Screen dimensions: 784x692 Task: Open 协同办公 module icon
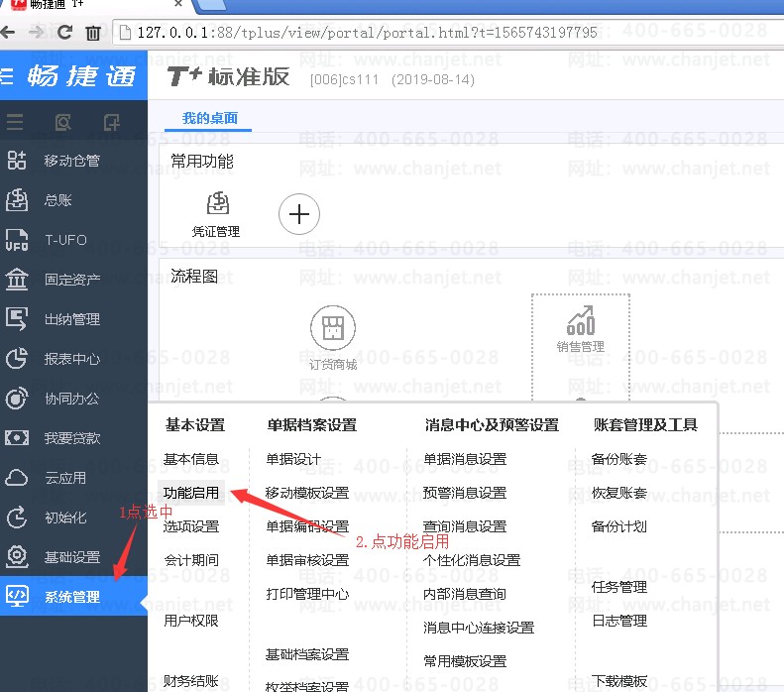pyautogui.click(x=17, y=399)
